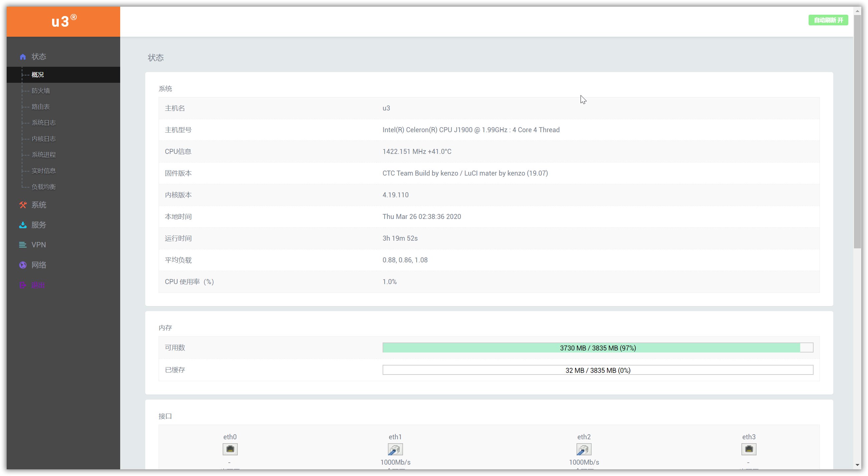Screen dimensions: 868x476
Task: Click the CPU 使用率 row label
Action: click(189, 282)
